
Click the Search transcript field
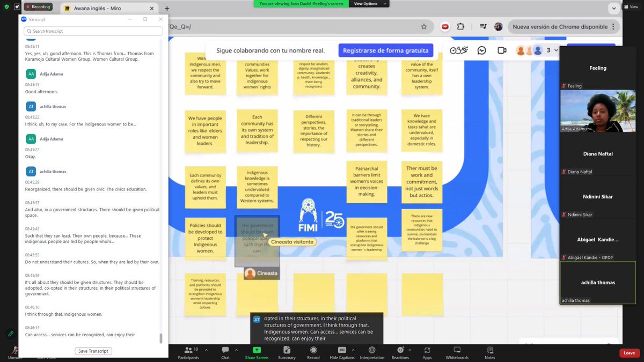pos(93,31)
